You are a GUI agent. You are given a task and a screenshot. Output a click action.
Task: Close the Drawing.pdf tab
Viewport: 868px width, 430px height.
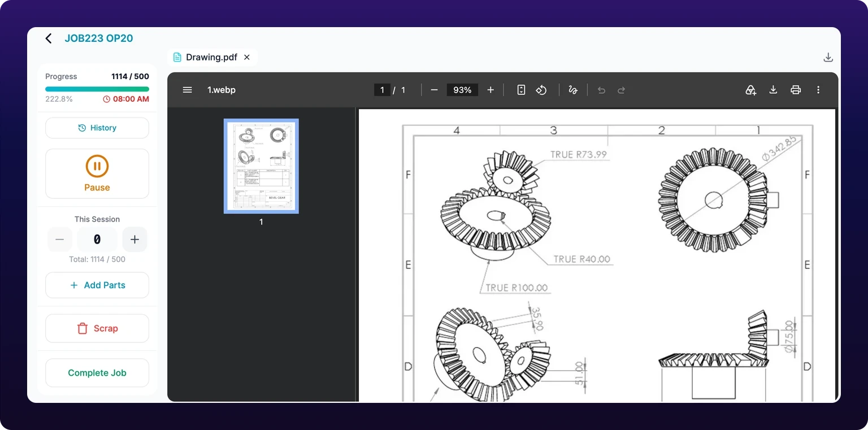tap(247, 57)
